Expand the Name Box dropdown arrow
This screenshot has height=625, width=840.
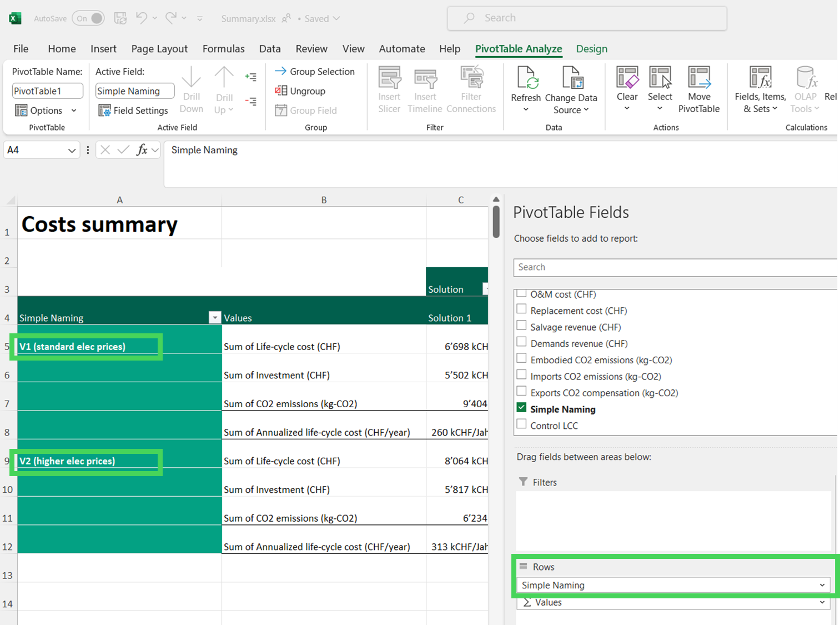(x=72, y=150)
